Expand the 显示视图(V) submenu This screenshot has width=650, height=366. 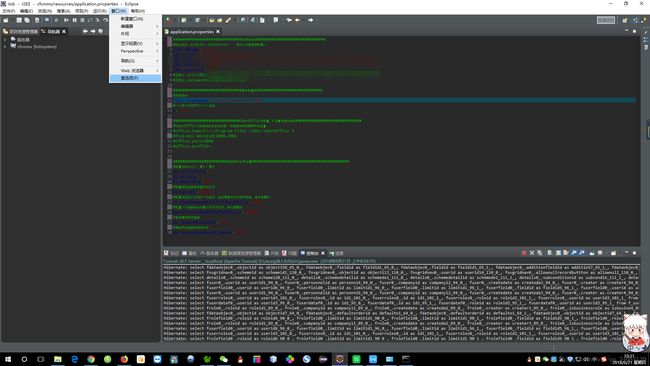(135, 44)
